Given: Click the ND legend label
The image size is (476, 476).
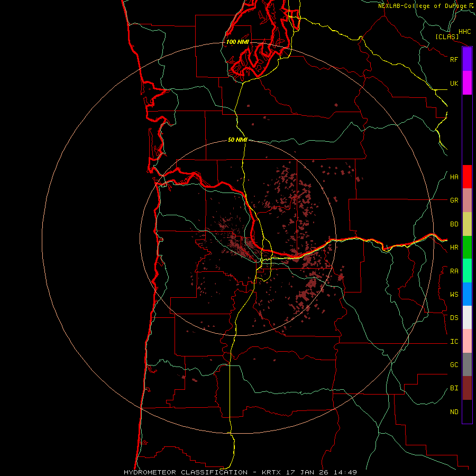Looking at the screenshot, I should (x=454, y=412).
